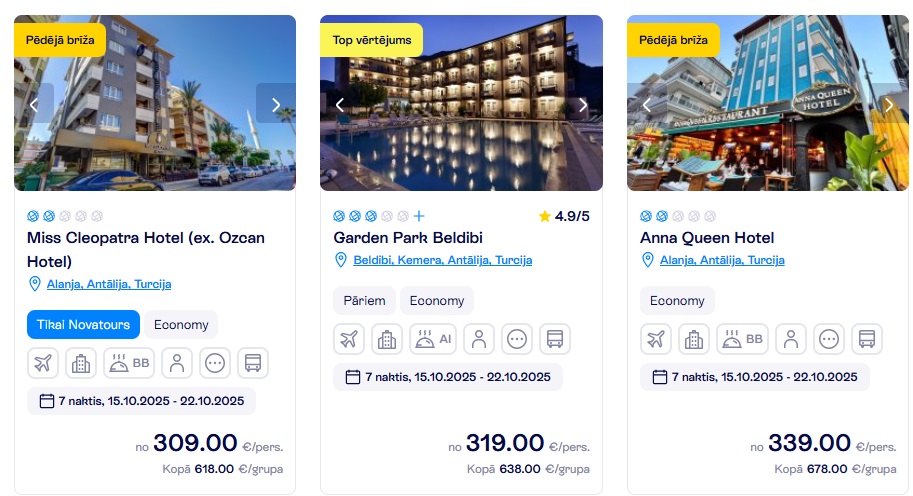The height and width of the screenshot is (496, 913).
Task: Open Beldibi, Kemera, Antālija, Turcija location link
Action: tap(442, 260)
